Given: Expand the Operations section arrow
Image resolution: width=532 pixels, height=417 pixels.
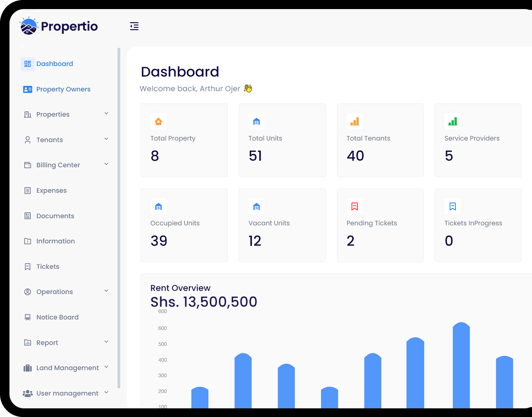Looking at the screenshot, I should [x=106, y=291].
